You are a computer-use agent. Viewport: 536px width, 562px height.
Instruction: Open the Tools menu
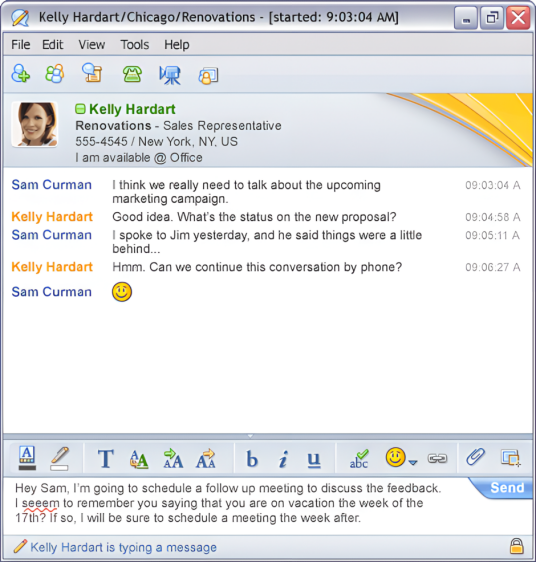tap(134, 45)
